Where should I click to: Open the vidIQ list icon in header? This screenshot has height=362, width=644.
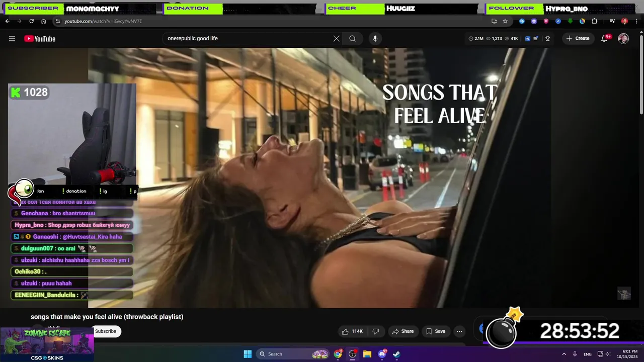tap(536, 39)
